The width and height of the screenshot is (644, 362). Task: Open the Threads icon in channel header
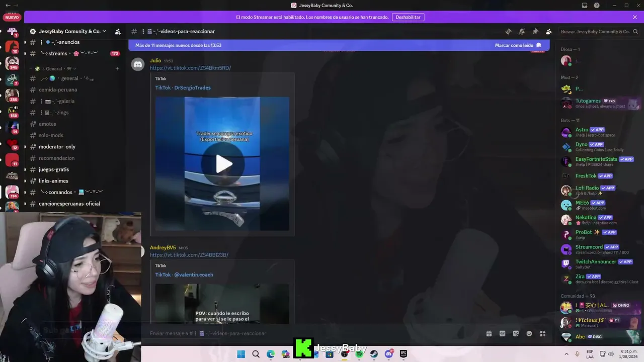pyautogui.click(x=508, y=31)
